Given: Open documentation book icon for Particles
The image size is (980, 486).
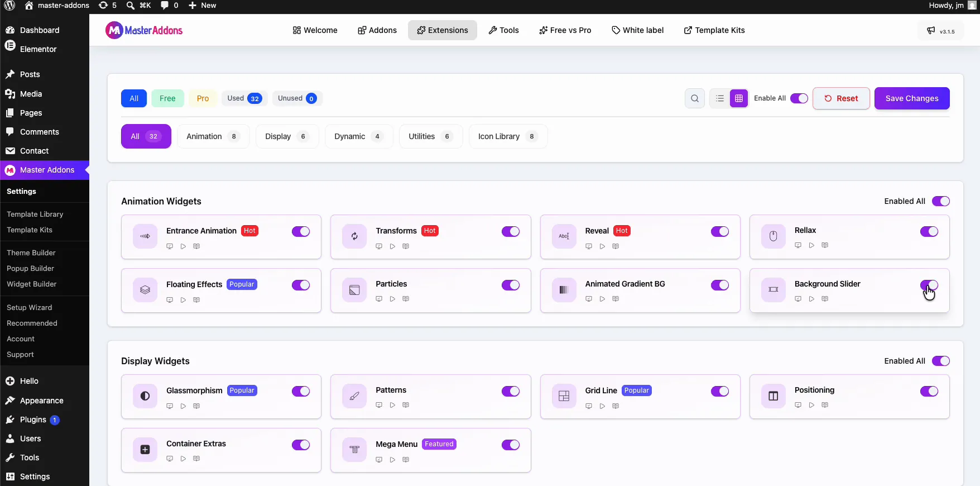Looking at the screenshot, I should click(406, 299).
